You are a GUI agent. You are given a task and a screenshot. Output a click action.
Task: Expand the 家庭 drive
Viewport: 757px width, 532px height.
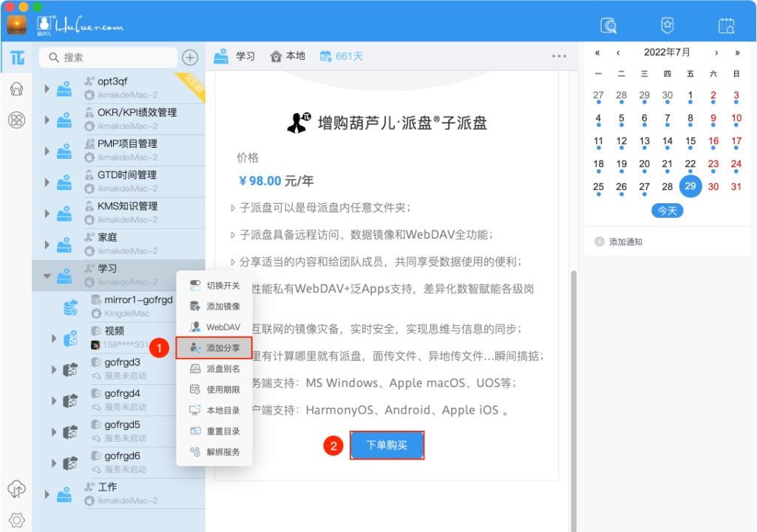click(x=47, y=245)
